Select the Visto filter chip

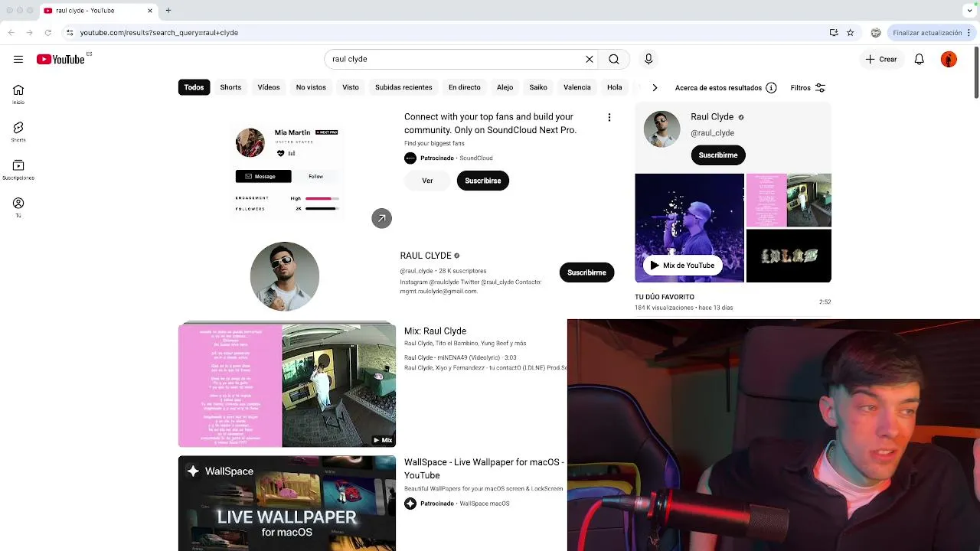[x=351, y=87]
